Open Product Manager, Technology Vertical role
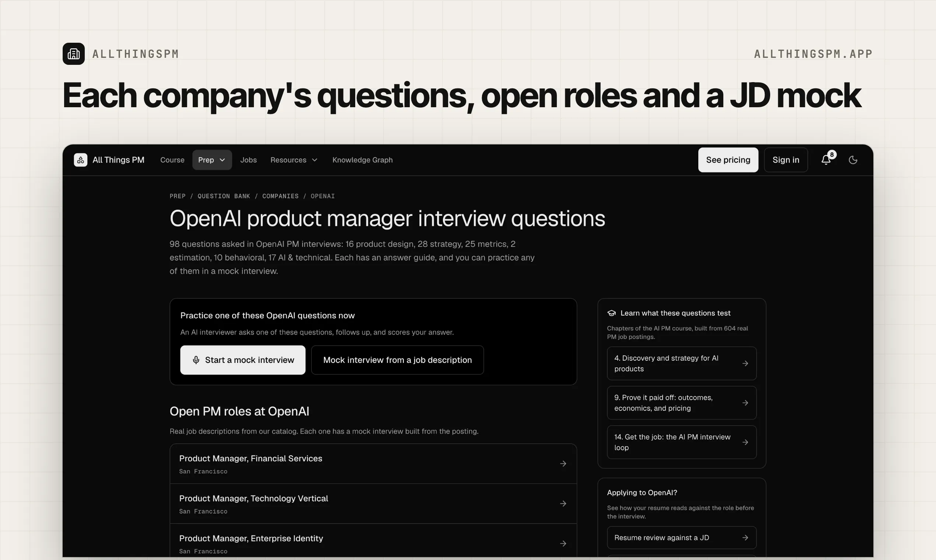 click(373, 504)
